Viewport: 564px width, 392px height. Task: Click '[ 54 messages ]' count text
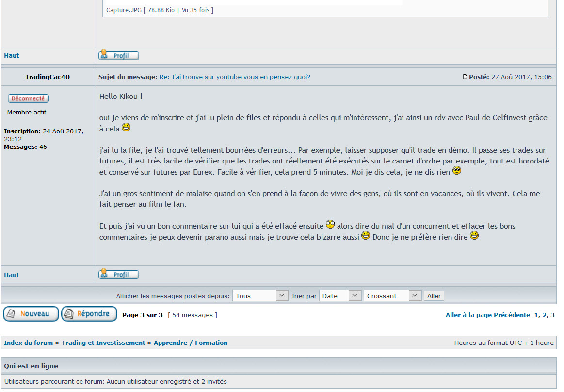(x=193, y=315)
